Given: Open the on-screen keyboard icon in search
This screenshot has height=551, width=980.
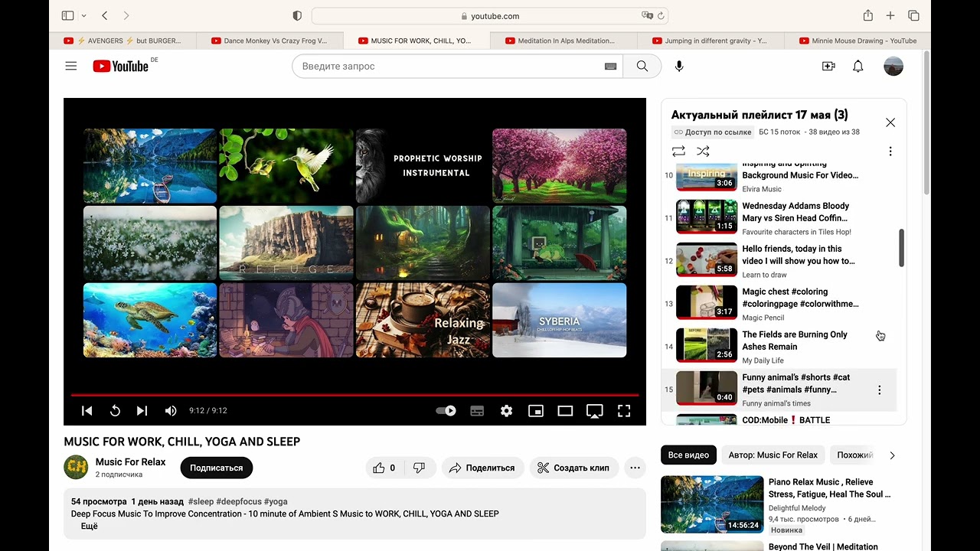Looking at the screenshot, I should pyautogui.click(x=610, y=67).
